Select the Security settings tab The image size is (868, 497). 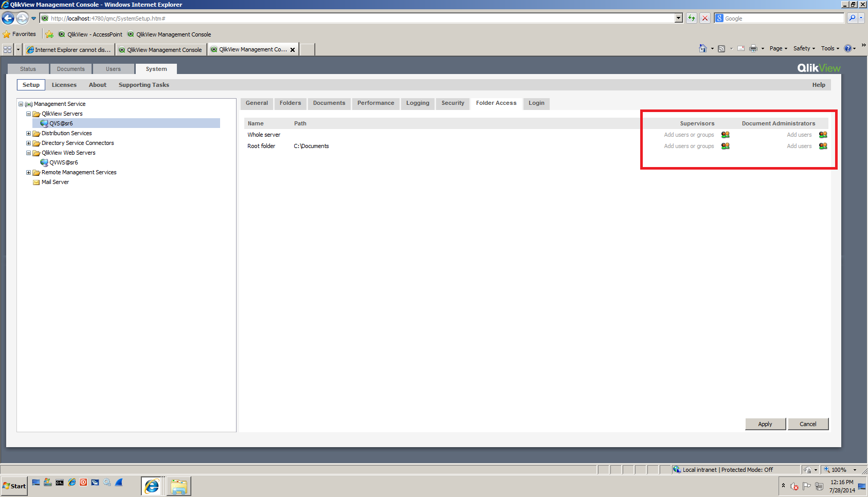pyautogui.click(x=453, y=103)
